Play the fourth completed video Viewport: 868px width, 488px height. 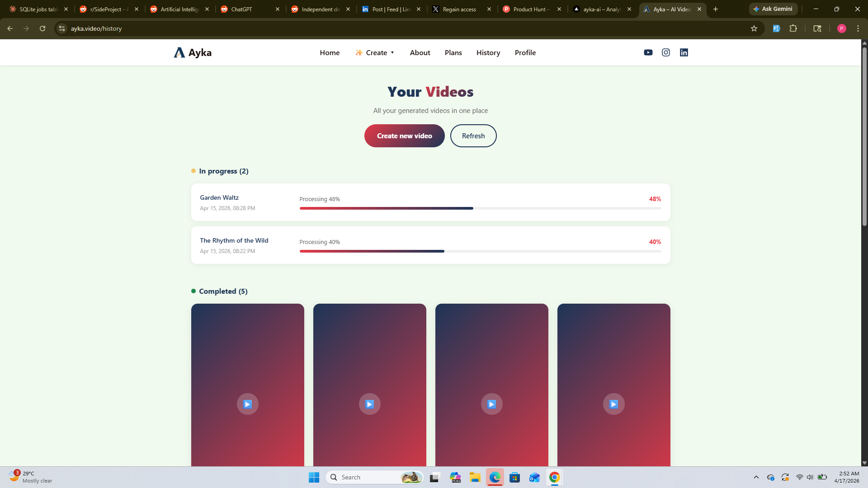click(x=613, y=404)
